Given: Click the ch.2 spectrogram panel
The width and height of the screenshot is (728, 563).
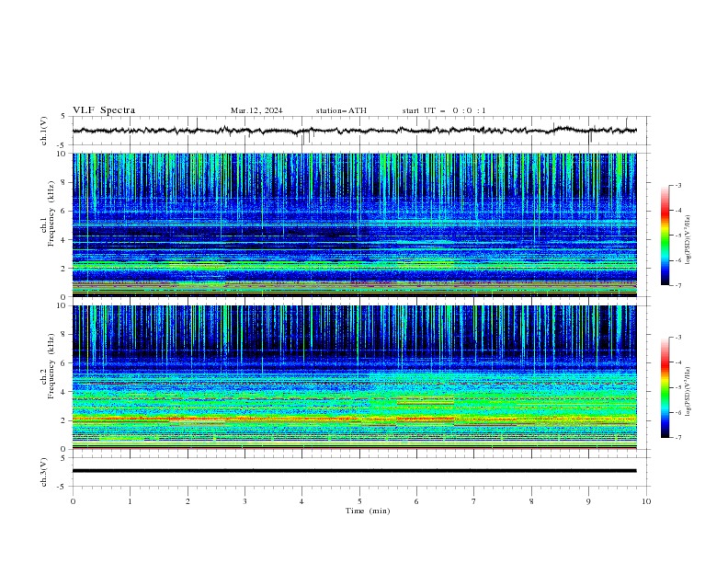Looking at the screenshot, I should pos(355,377).
